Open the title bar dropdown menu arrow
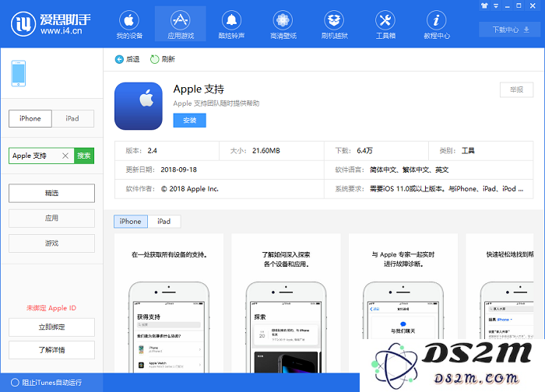Image resolution: width=545 pixels, height=392 pixels. 496,5
